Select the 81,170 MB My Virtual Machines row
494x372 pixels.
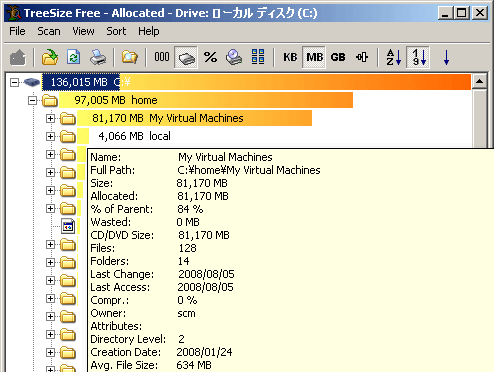(x=194, y=118)
